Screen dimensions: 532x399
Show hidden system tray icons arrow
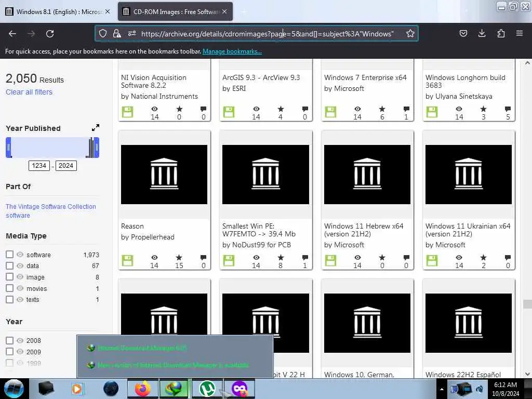point(442,389)
